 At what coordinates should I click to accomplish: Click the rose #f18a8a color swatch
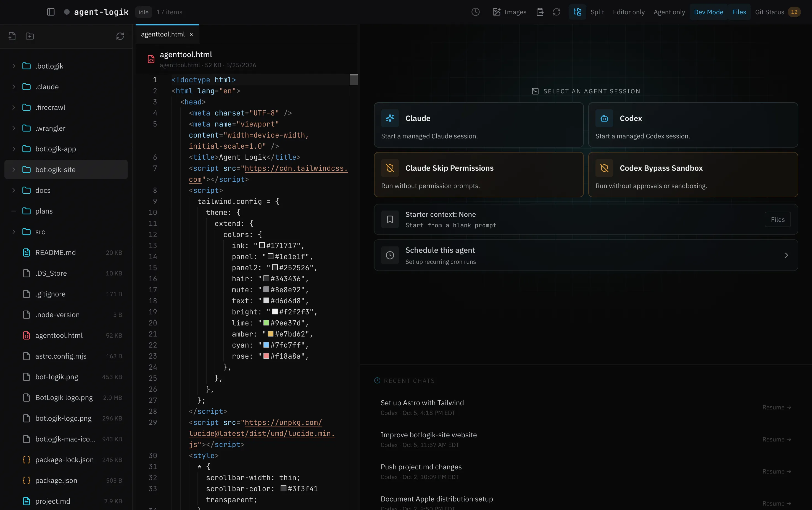tap(266, 356)
